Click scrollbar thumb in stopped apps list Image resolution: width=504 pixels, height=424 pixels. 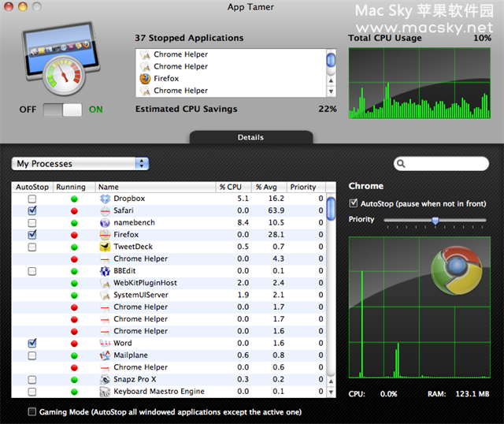pos(331,61)
